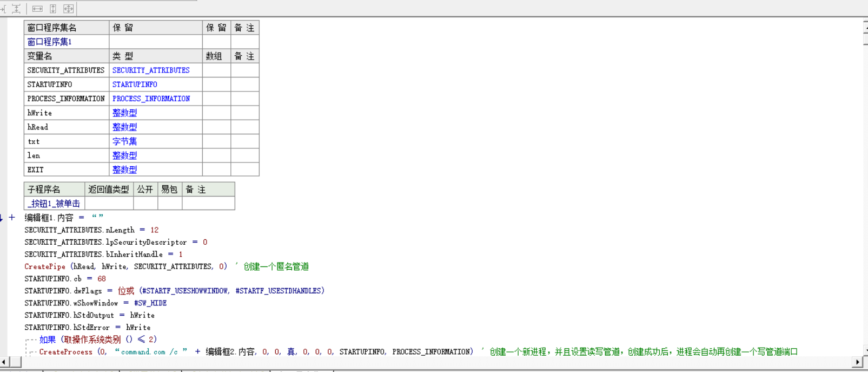Click the “command.com /c ” string literal
This screenshot has height=372, width=868.
(151, 352)
